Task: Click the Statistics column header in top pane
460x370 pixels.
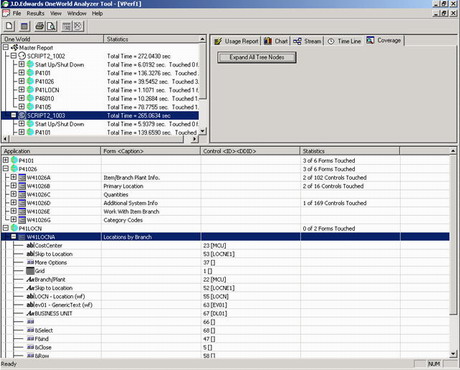Action: pos(152,39)
